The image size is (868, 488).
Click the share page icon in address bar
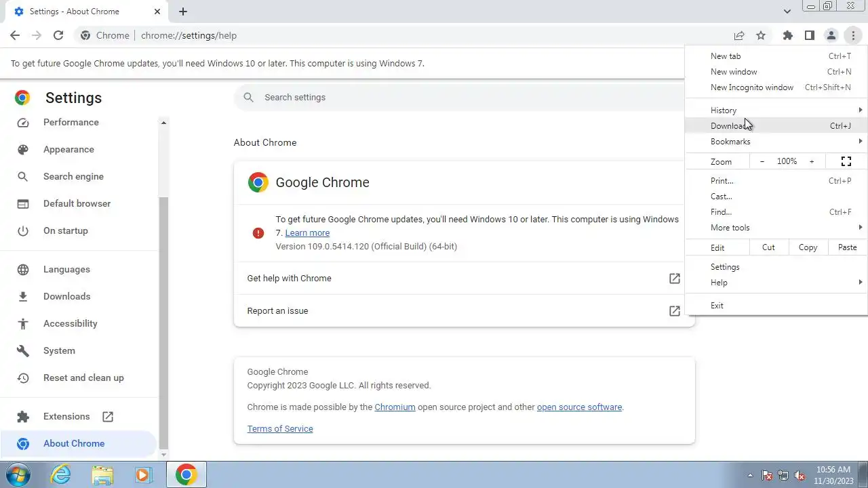[x=739, y=35]
